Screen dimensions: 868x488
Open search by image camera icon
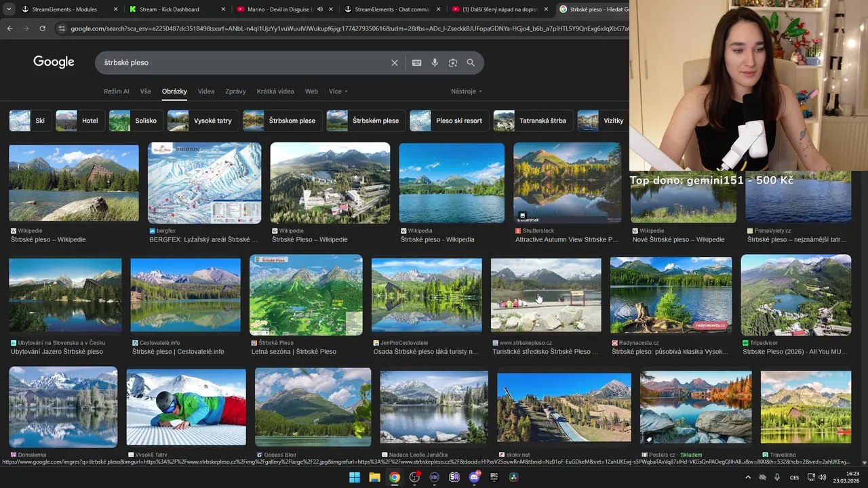pos(453,62)
